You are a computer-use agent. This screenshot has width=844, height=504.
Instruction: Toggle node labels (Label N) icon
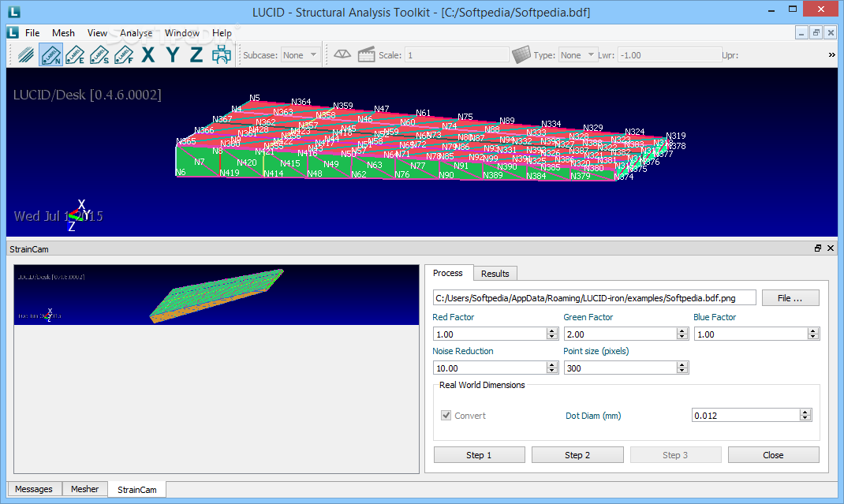pyautogui.click(x=50, y=55)
